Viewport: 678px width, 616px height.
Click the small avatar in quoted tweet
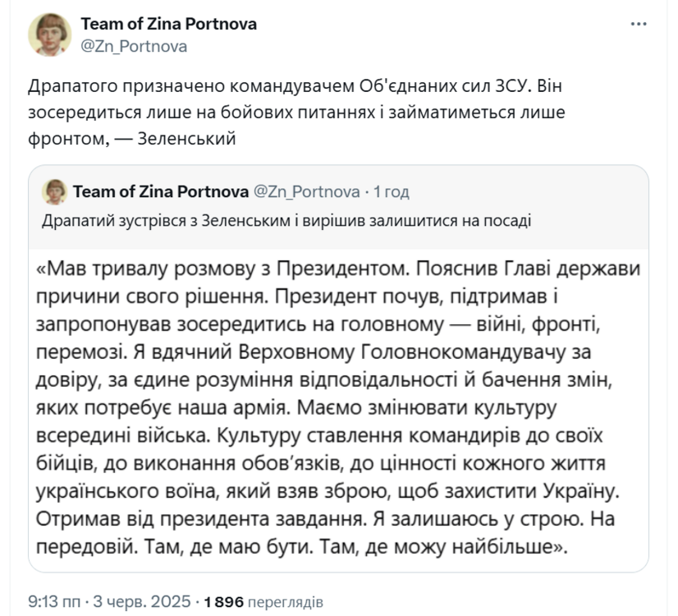click(54, 191)
